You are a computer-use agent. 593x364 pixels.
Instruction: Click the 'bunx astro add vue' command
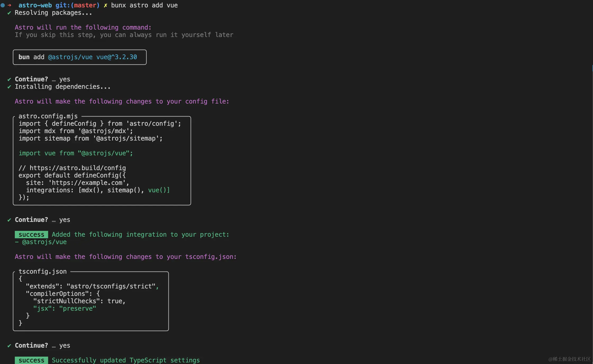(x=144, y=5)
